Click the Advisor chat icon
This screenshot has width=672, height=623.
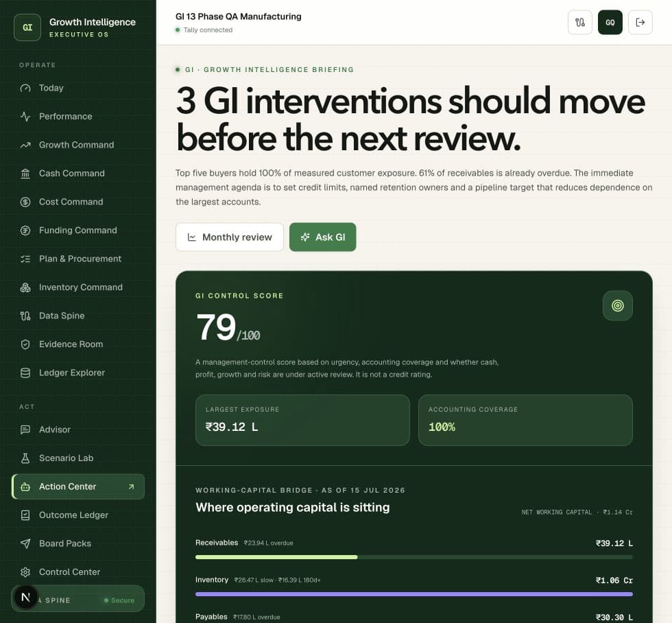click(25, 430)
